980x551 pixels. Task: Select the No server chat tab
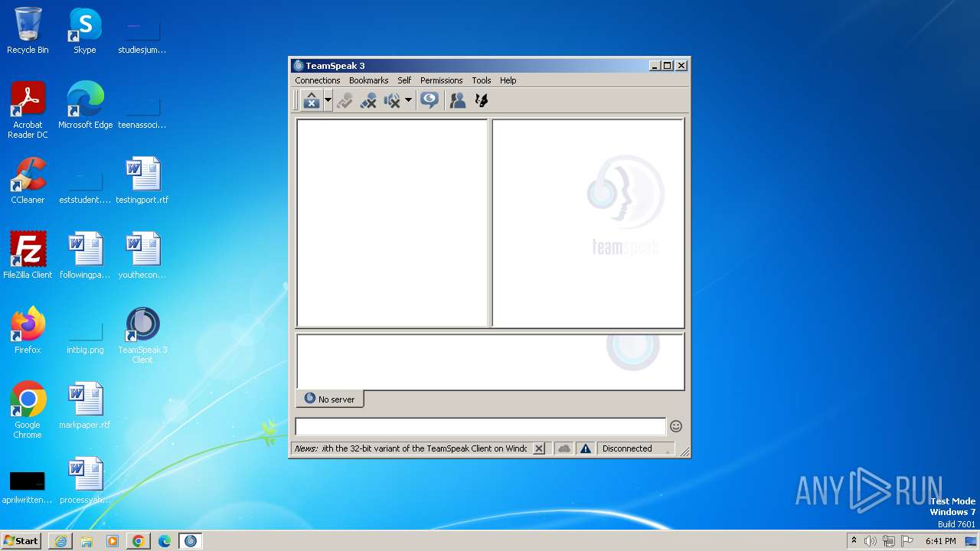coord(330,399)
